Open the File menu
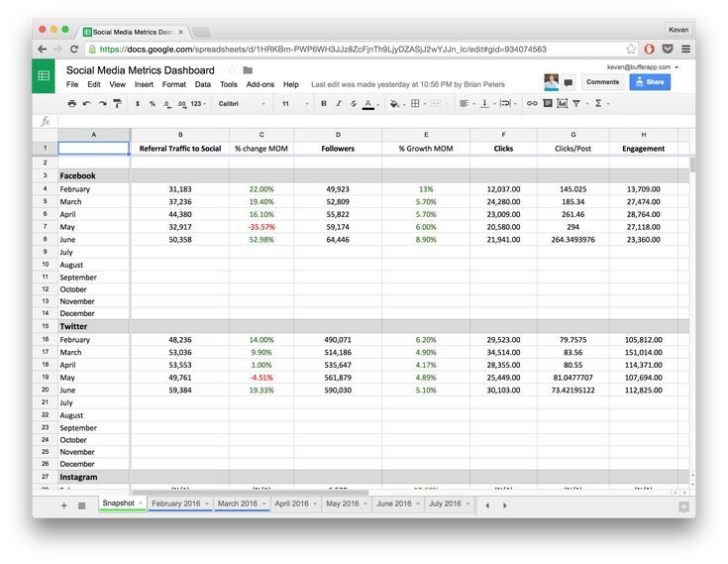The width and height of the screenshot is (728, 564). 72,84
